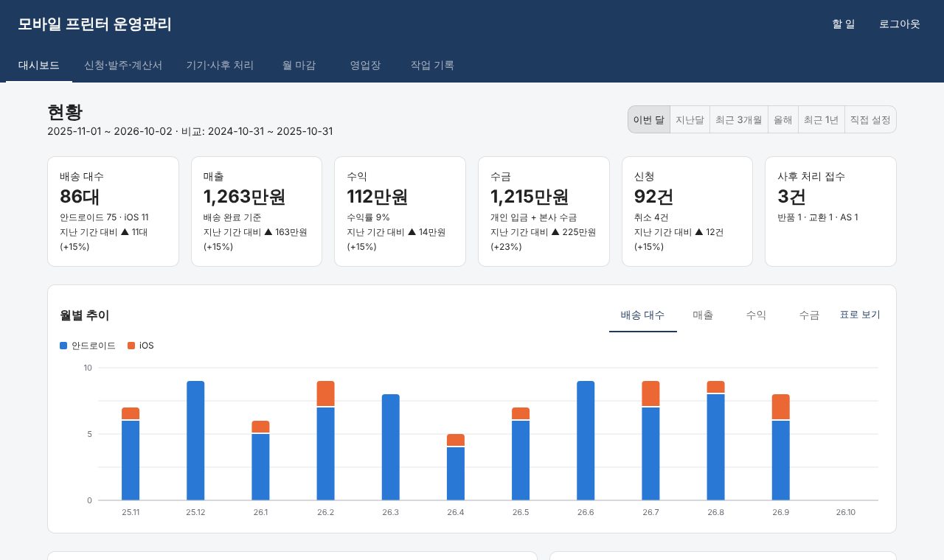Switch monthly chart to 수금
Viewport: 944px width, 560px height.
810,315
